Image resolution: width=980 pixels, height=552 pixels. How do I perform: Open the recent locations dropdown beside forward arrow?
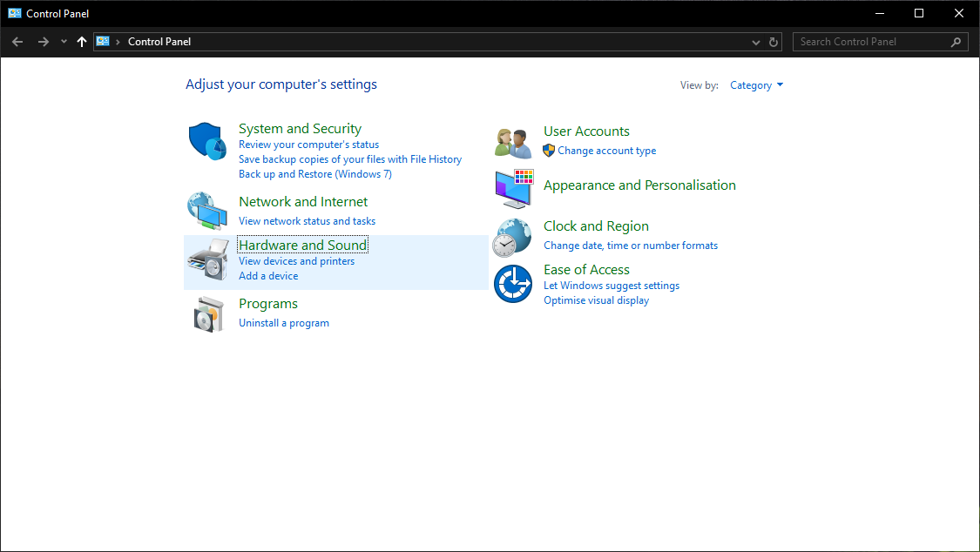(63, 41)
